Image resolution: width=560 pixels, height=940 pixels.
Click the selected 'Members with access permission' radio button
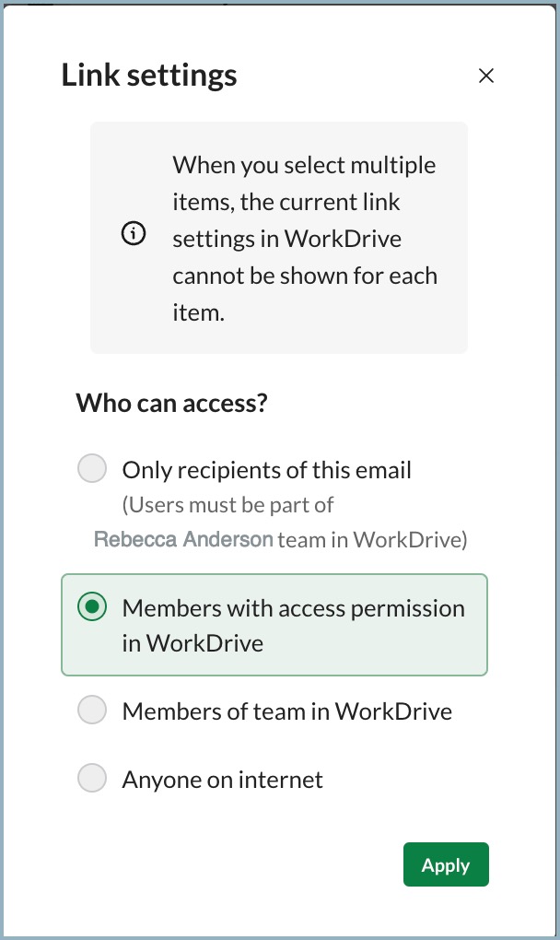[x=92, y=607]
